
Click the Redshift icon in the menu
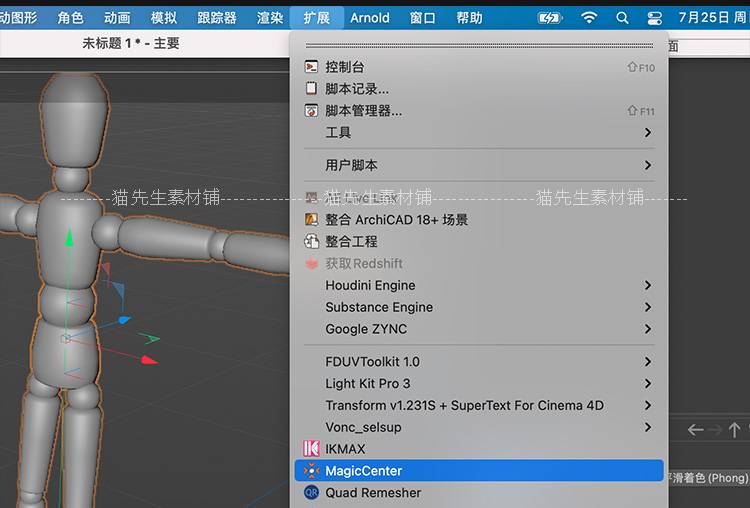[x=311, y=264]
